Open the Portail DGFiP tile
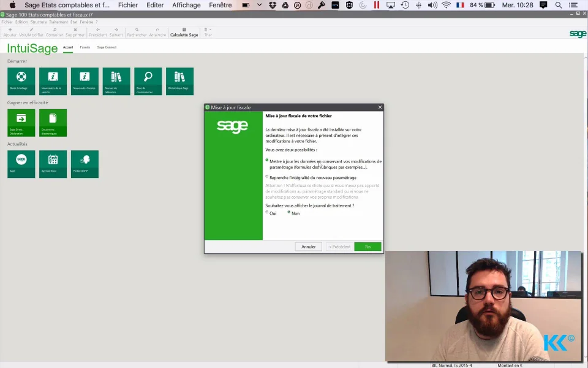Viewport: 588px width, 368px height. (85, 164)
